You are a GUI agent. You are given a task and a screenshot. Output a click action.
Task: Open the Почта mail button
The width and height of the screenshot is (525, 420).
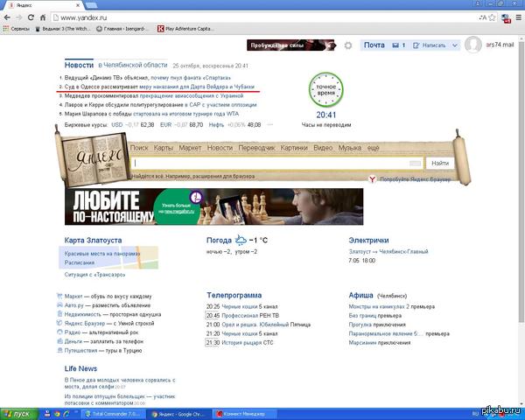374,45
